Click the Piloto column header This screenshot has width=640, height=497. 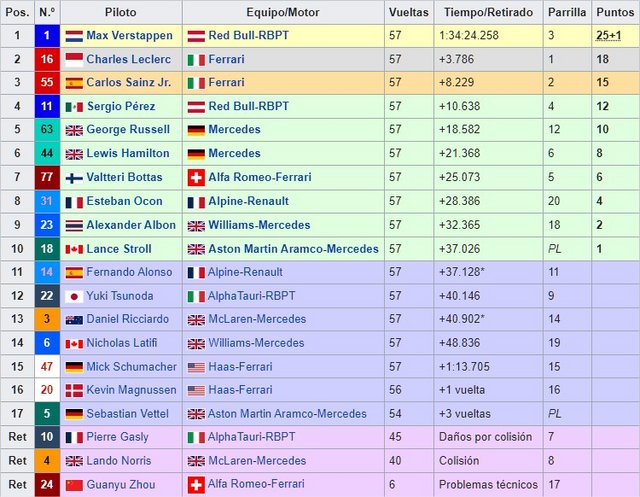click(x=121, y=12)
